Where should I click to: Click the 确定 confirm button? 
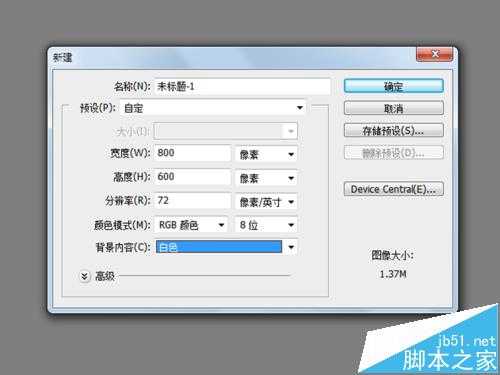[x=394, y=86]
